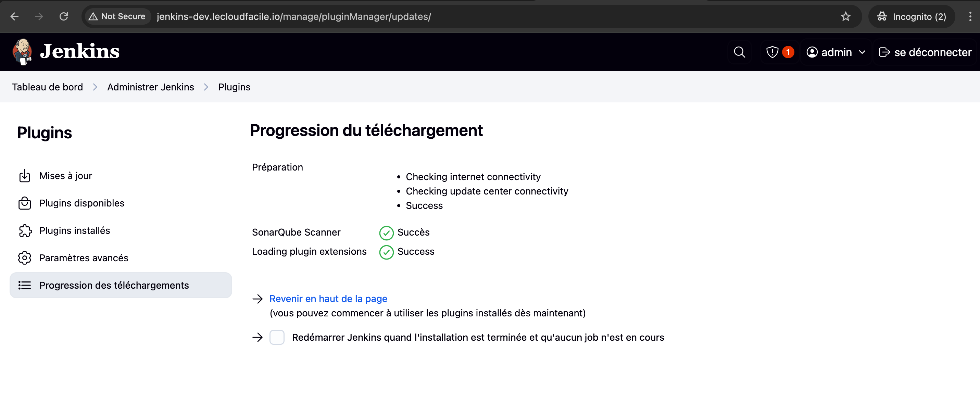Open the Jenkins search magnifier icon
Image resolution: width=980 pixels, height=402 pixels.
[x=739, y=52]
